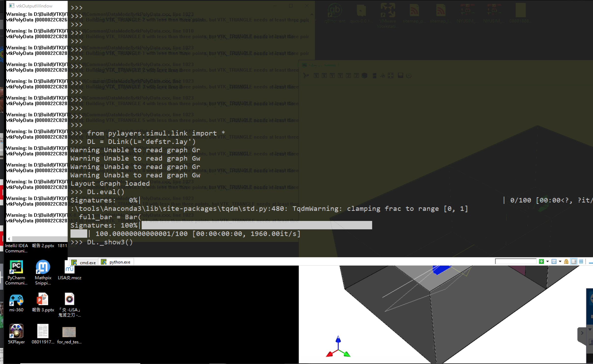Screen dimensions: 593x364
Task: Open the dropdown next to new console button
Action: coord(547,261)
